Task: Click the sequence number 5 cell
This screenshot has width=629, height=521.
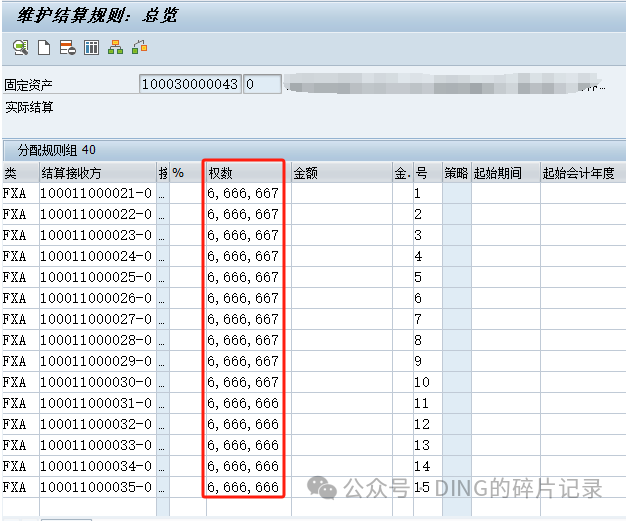Action: point(428,277)
